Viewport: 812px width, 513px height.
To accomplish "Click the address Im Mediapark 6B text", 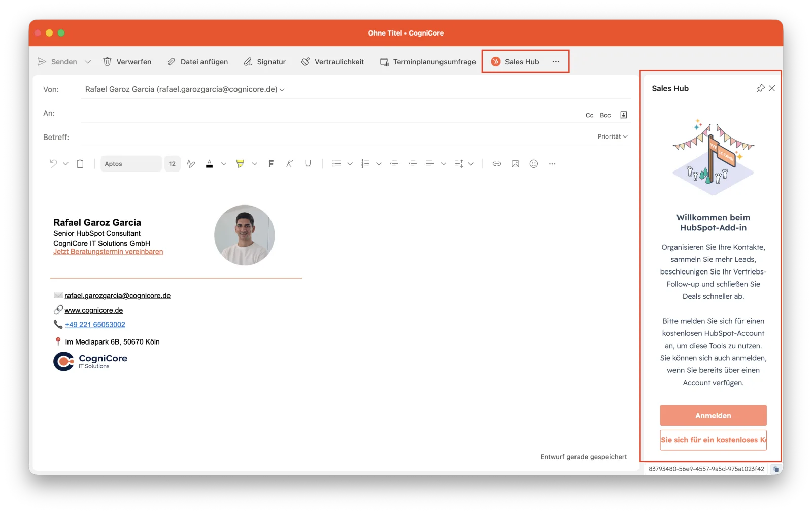I will (112, 342).
